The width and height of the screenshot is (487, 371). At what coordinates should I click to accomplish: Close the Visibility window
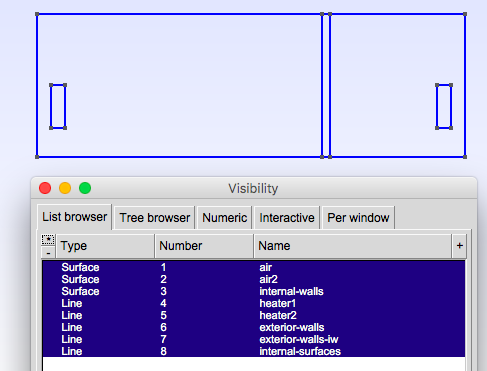[x=45, y=188]
